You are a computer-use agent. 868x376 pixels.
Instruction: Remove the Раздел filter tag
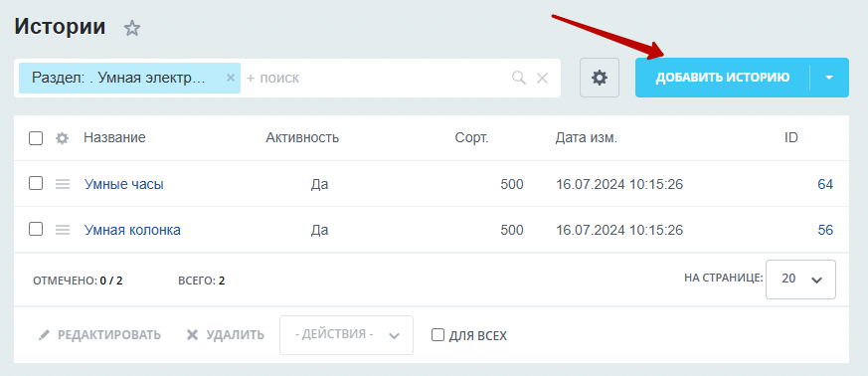(231, 78)
